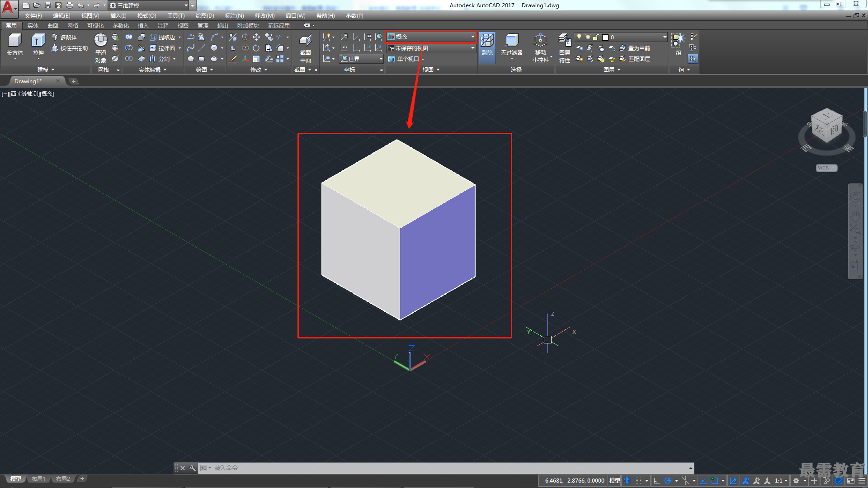Toggle object snap in status bar
Image resolution: width=868 pixels, height=488 pixels.
(x=715, y=481)
